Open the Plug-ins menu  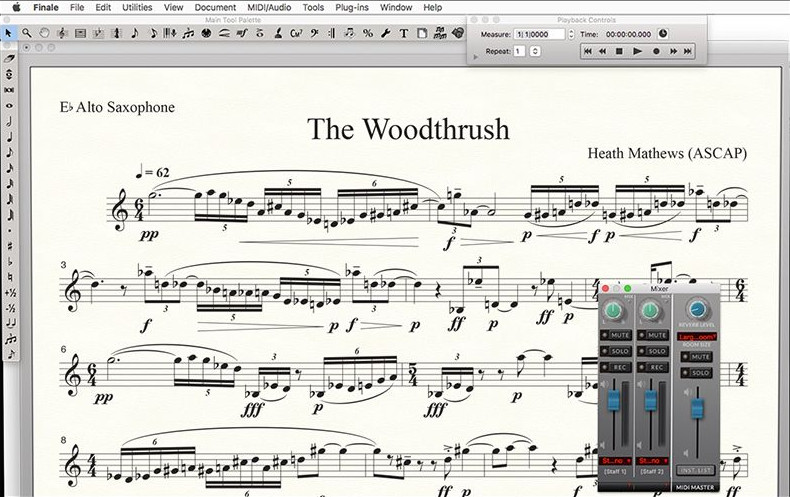(x=352, y=7)
